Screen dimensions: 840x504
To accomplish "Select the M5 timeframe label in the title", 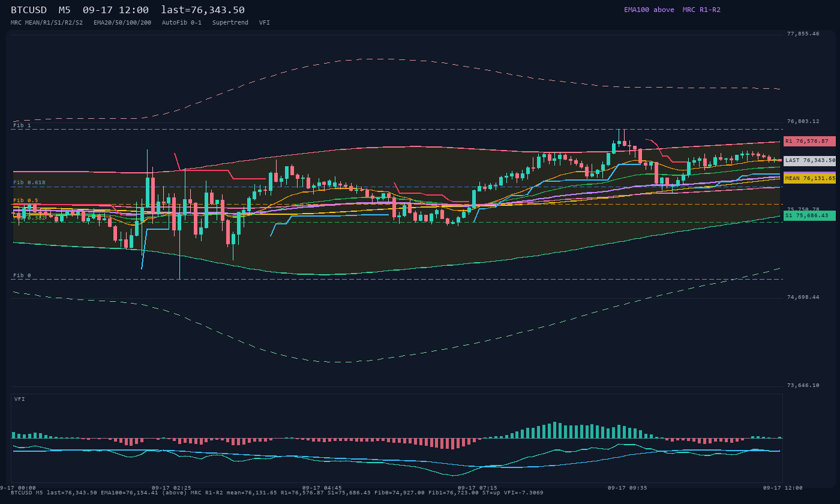I will coord(64,10).
